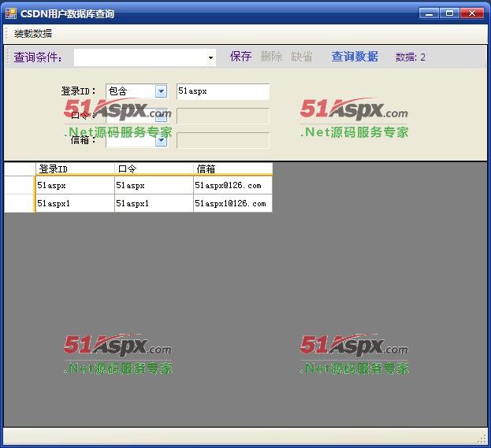Maximize the CSDN query window
Image resolution: width=491 pixels, height=448 pixels.
click(x=450, y=13)
